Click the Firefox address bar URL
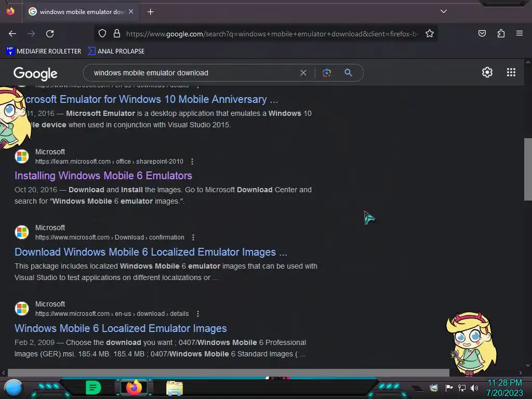532x399 pixels. [x=272, y=34]
